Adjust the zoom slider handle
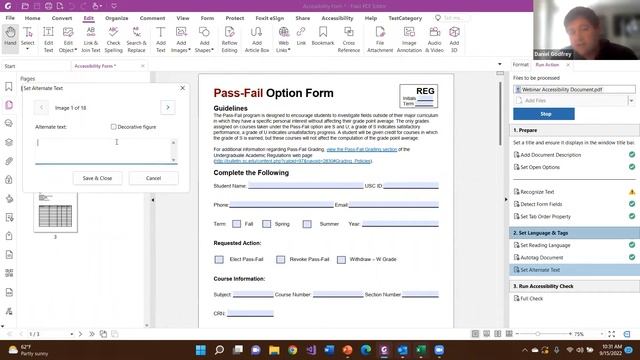640x360 pixels. coord(538,334)
